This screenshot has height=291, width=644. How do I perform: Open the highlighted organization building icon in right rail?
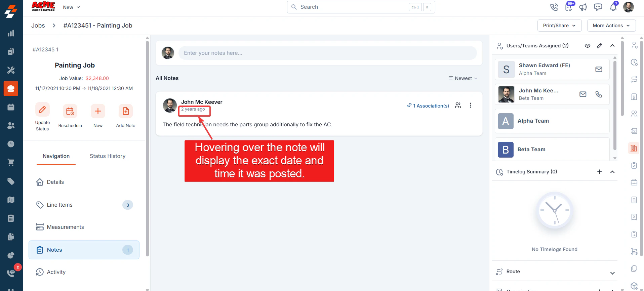(634, 148)
